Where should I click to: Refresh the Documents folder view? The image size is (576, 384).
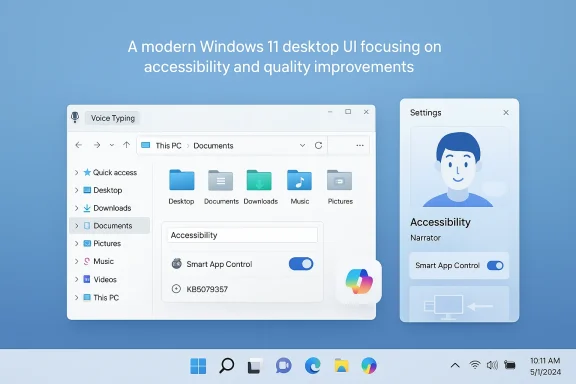pos(318,146)
